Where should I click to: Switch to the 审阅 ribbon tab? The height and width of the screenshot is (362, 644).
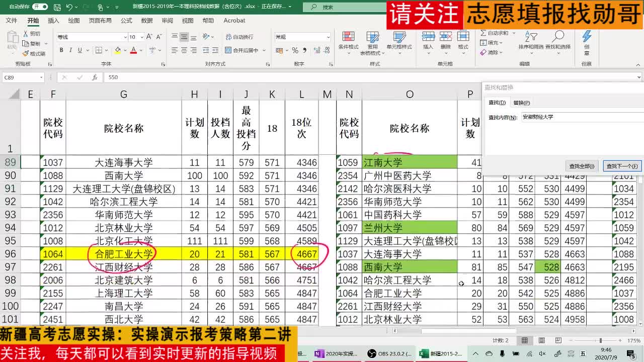tap(167, 21)
